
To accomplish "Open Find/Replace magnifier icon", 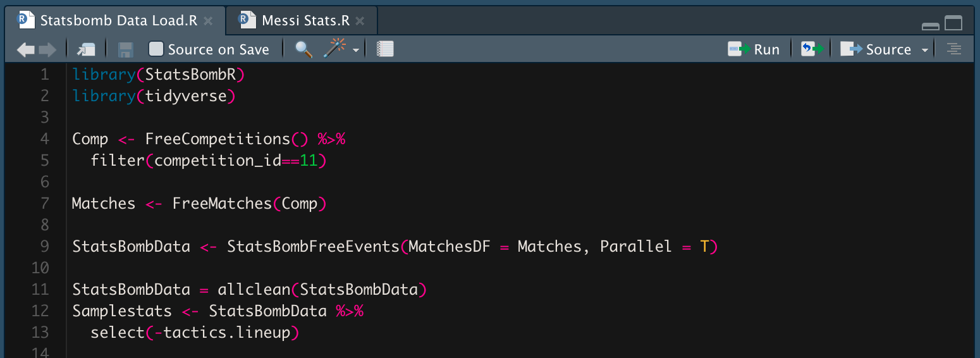I will (x=303, y=49).
